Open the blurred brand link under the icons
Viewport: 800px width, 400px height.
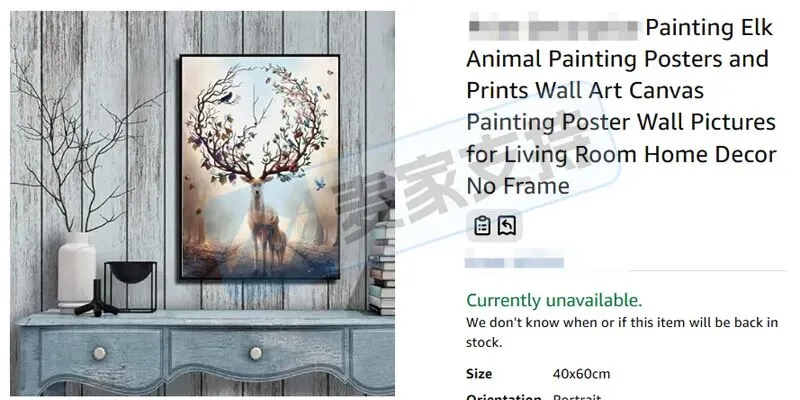click(x=514, y=263)
